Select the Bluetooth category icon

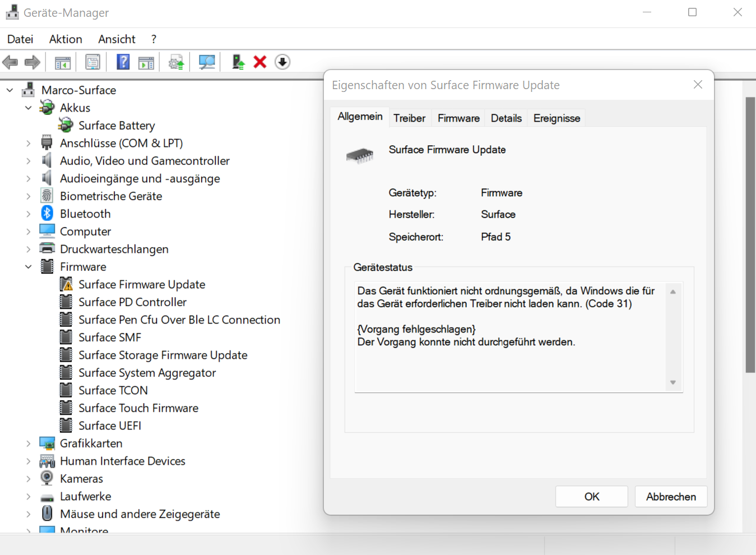click(47, 213)
